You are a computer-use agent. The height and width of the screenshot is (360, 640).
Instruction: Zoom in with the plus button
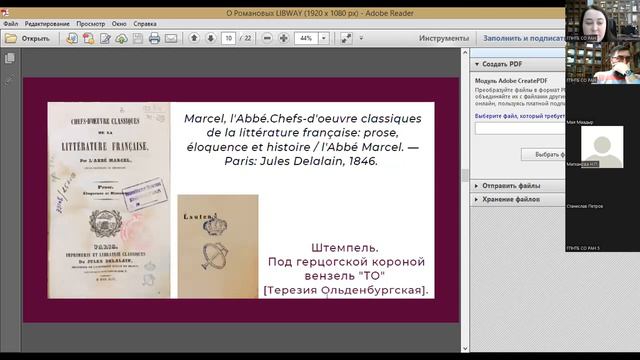click(x=283, y=38)
